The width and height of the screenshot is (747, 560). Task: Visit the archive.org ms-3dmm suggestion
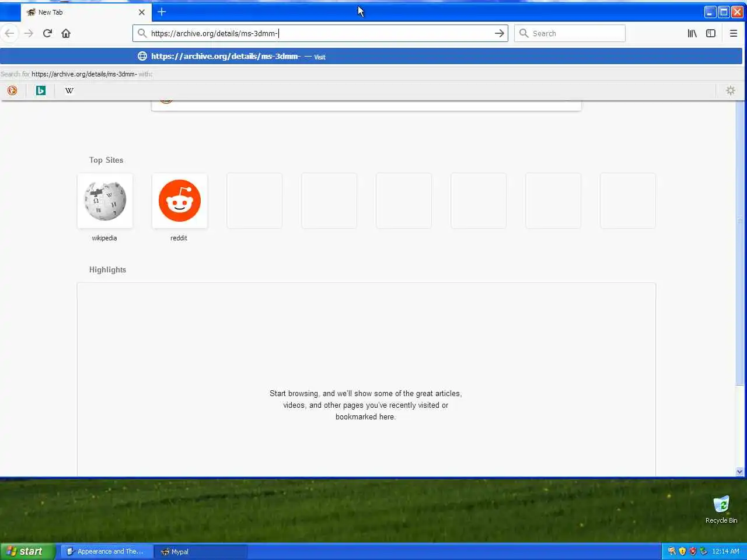pyautogui.click(x=371, y=57)
